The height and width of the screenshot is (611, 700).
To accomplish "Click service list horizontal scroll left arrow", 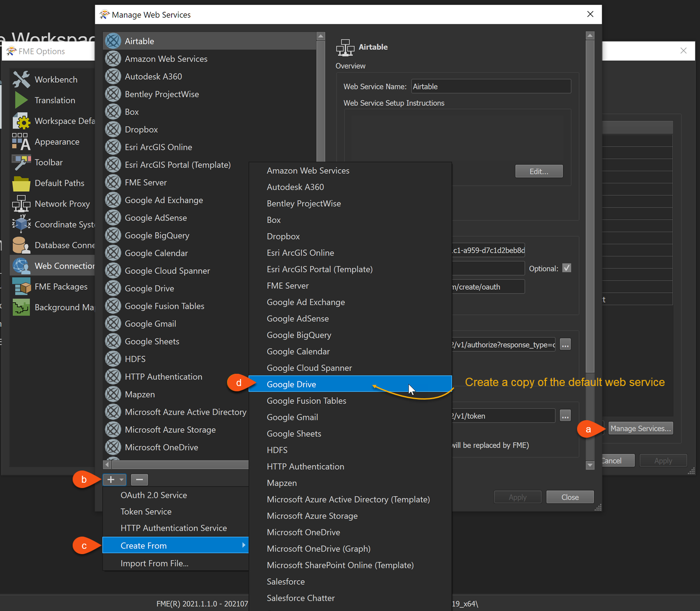I will tap(107, 464).
